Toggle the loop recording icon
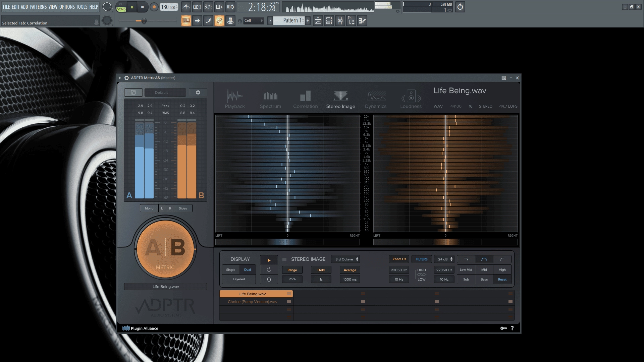This screenshot has height=362, width=644. [x=230, y=7]
